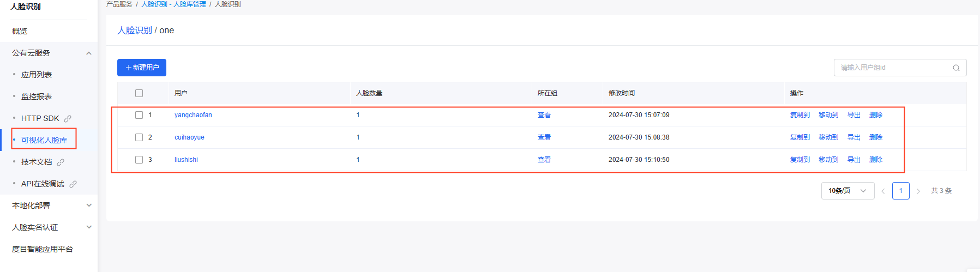Image resolution: width=980 pixels, height=272 pixels.
Task: Go to next page arrow
Action: pos(918,191)
